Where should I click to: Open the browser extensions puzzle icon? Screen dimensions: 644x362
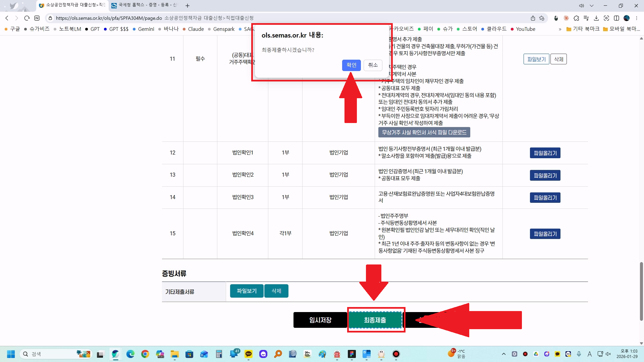tap(576, 18)
